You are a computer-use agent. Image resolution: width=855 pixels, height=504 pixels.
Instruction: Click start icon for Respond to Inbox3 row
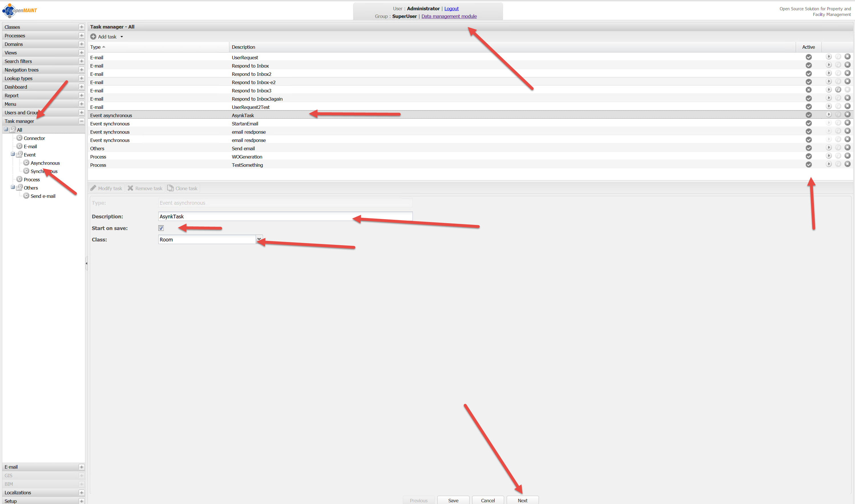tap(838, 90)
